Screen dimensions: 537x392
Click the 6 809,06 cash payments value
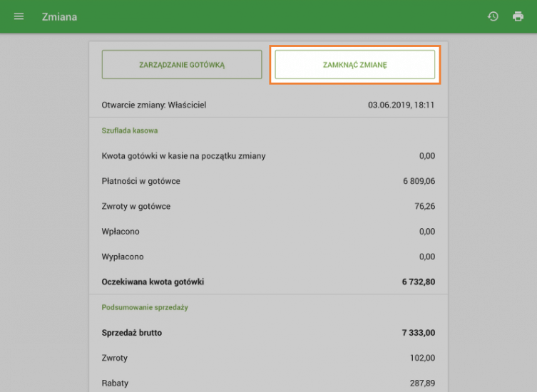[x=419, y=181]
